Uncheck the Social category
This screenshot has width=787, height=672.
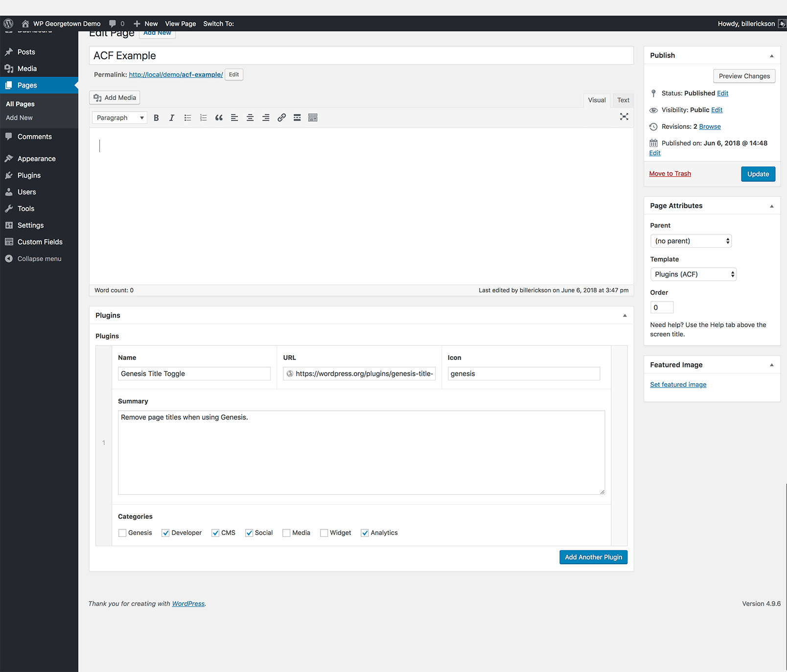pos(249,533)
